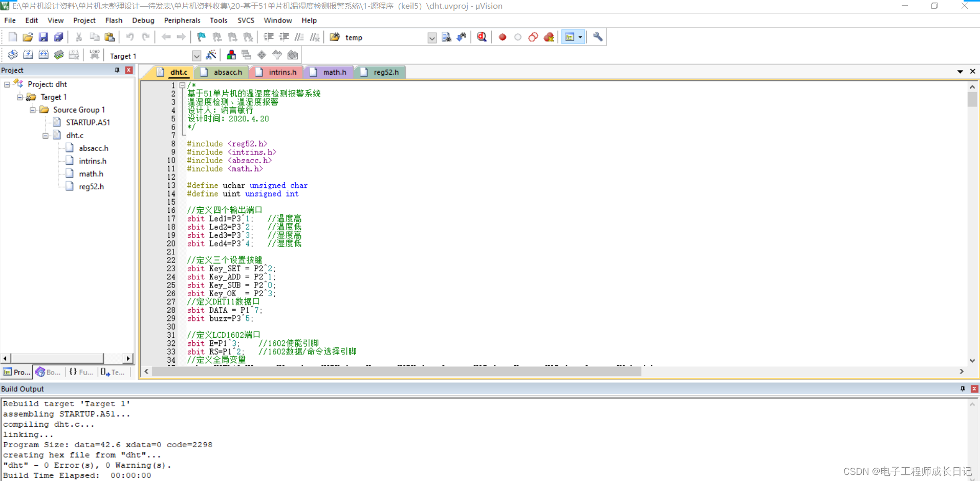
Task: Open the Peripherals menu
Action: click(182, 20)
